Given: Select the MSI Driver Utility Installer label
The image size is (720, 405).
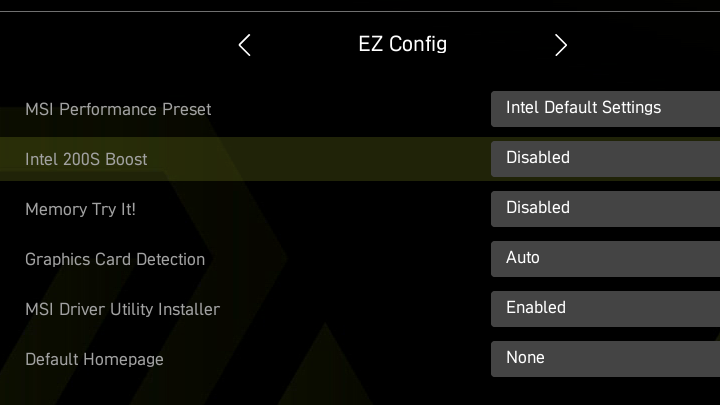Looking at the screenshot, I should (x=122, y=309).
